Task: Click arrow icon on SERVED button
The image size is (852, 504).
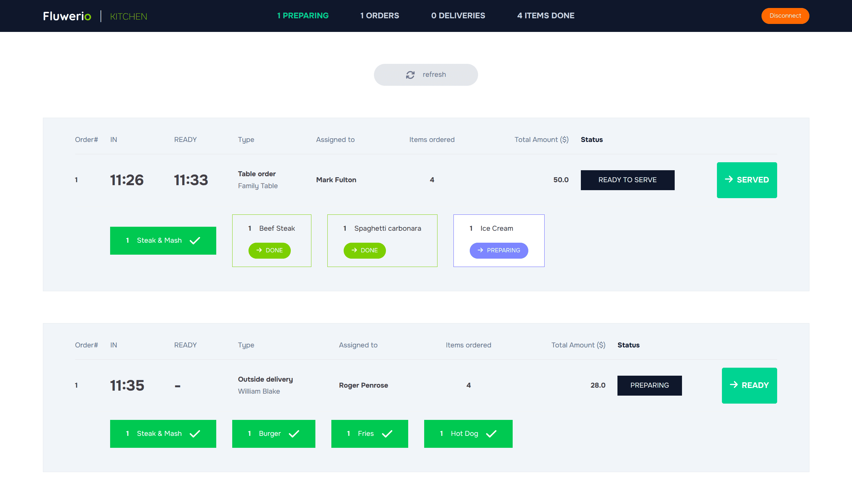Action: click(x=728, y=179)
